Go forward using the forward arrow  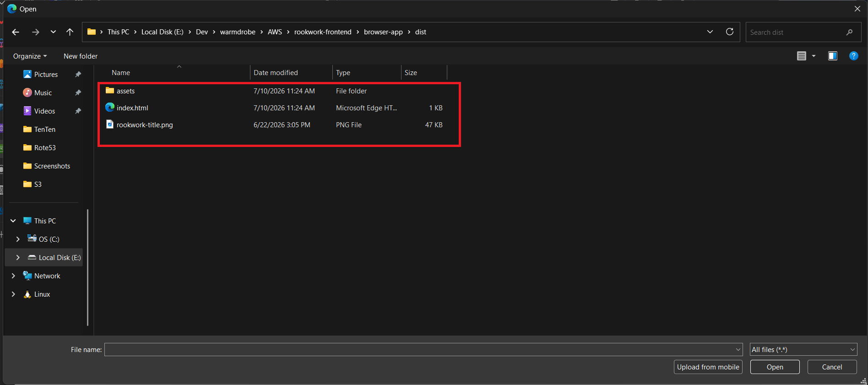[36, 32]
